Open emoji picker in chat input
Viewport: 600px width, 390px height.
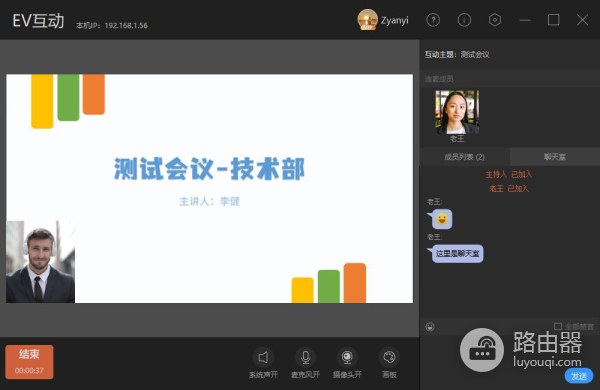(x=430, y=326)
